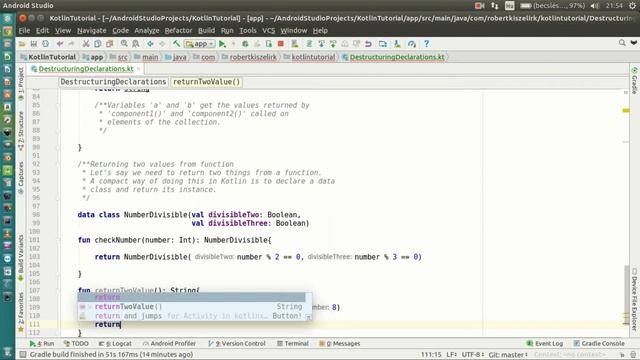This screenshot has width=640, height=360.
Task: Open the UTF-8 encoding selector
Action: 473,355
